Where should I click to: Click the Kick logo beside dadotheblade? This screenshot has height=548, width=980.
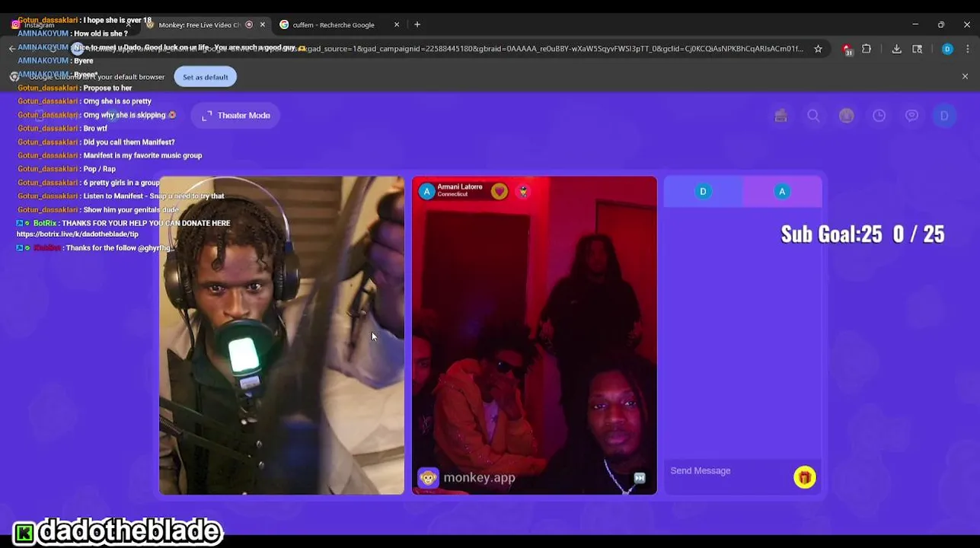[x=24, y=533]
